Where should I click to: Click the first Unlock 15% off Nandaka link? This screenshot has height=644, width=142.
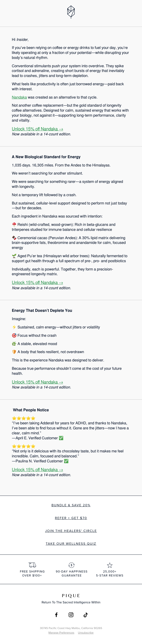(37, 129)
